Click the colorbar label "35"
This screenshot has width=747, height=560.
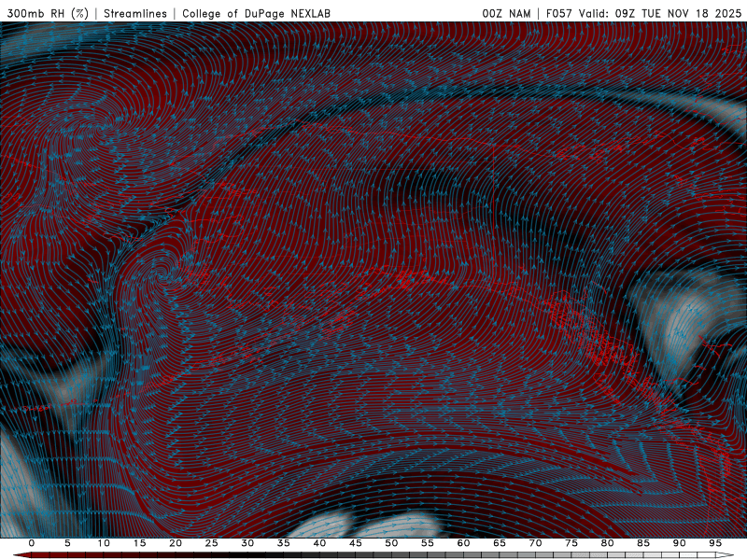point(284,543)
